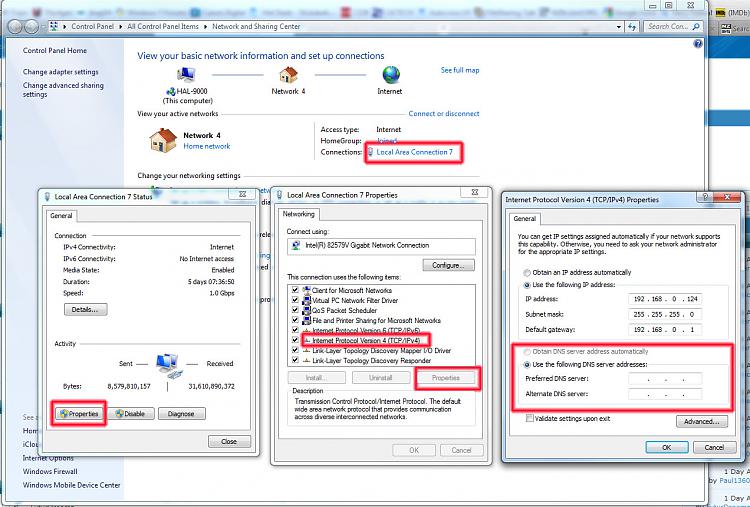Select Obtain an IP address automatically
This screenshot has height=507, width=750.
coord(527,273)
